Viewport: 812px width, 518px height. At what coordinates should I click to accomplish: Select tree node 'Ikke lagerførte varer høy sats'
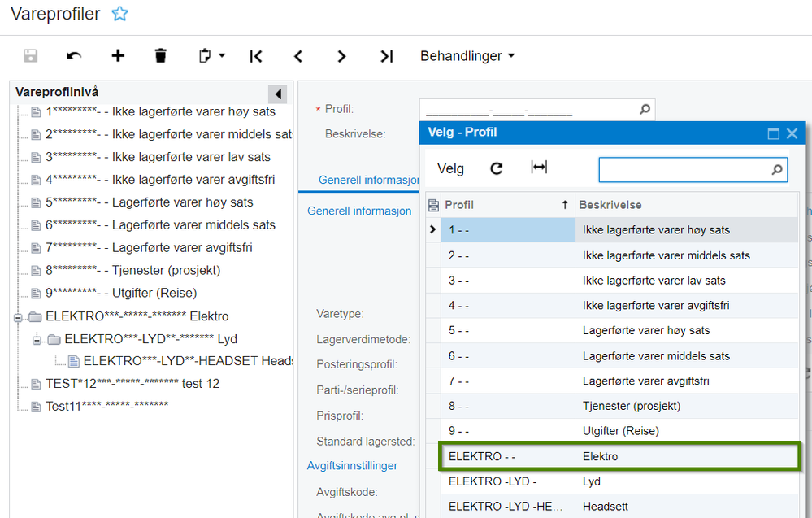tap(161, 112)
